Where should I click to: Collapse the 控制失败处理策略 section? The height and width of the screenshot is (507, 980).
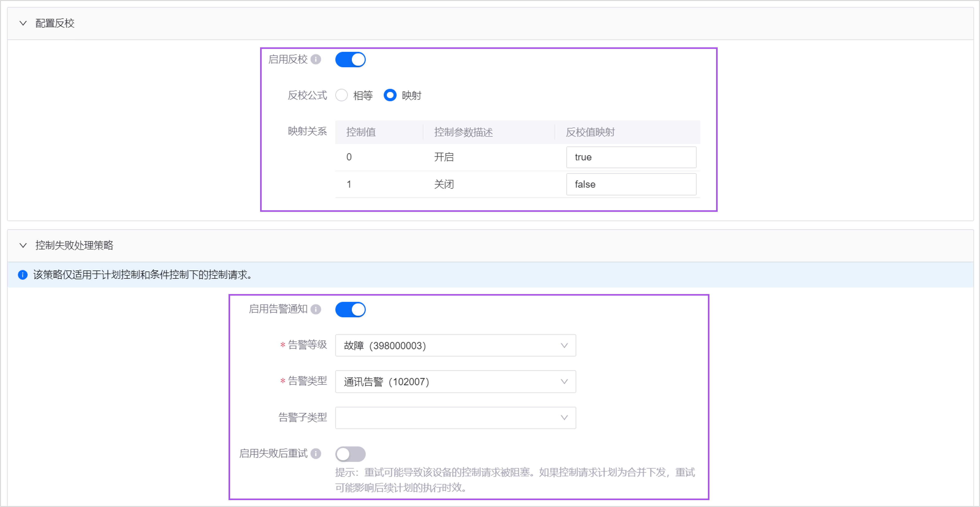(23, 245)
